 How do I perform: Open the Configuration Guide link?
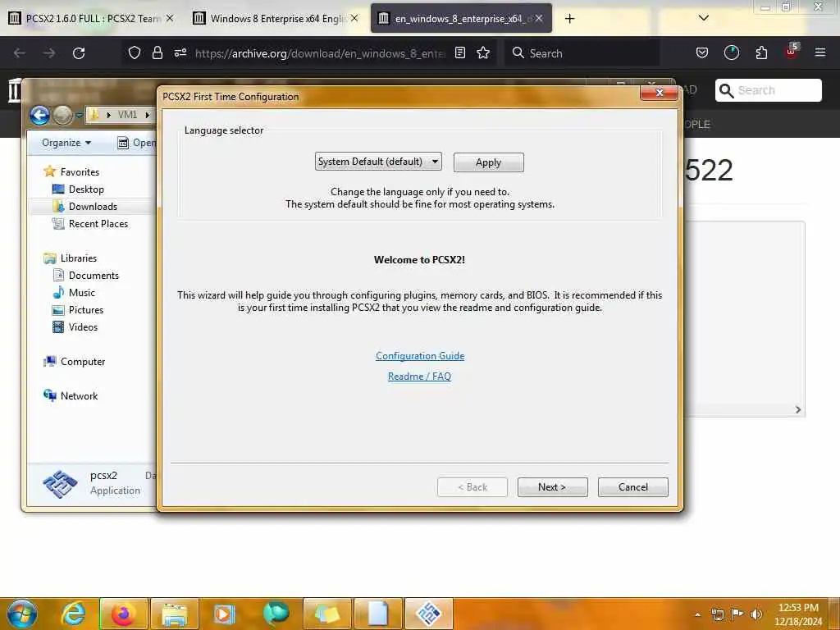pyautogui.click(x=420, y=356)
